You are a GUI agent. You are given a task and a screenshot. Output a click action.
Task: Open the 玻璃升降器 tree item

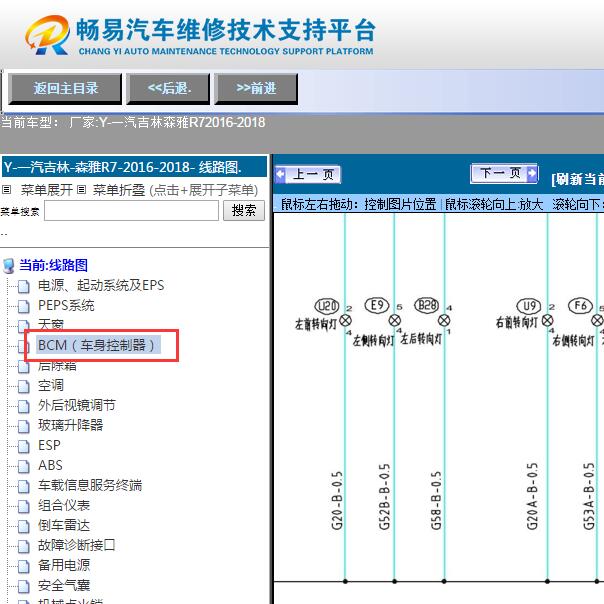coord(70,425)
